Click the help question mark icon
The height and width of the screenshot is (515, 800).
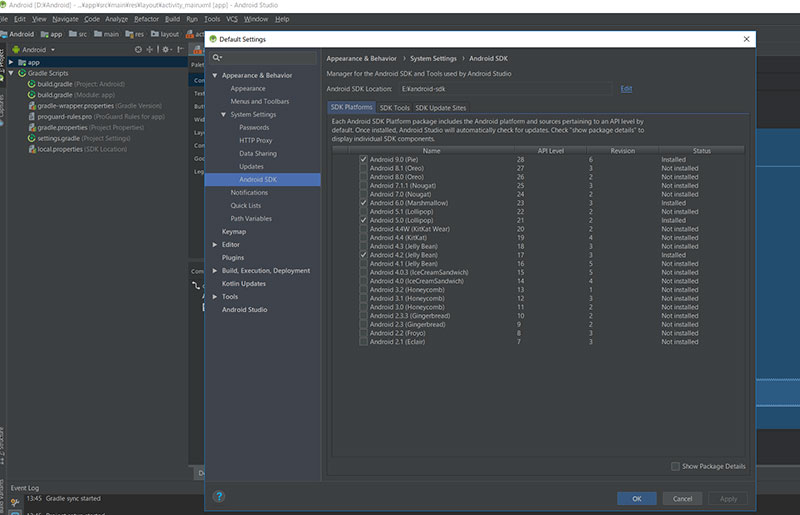pos(219,497)
